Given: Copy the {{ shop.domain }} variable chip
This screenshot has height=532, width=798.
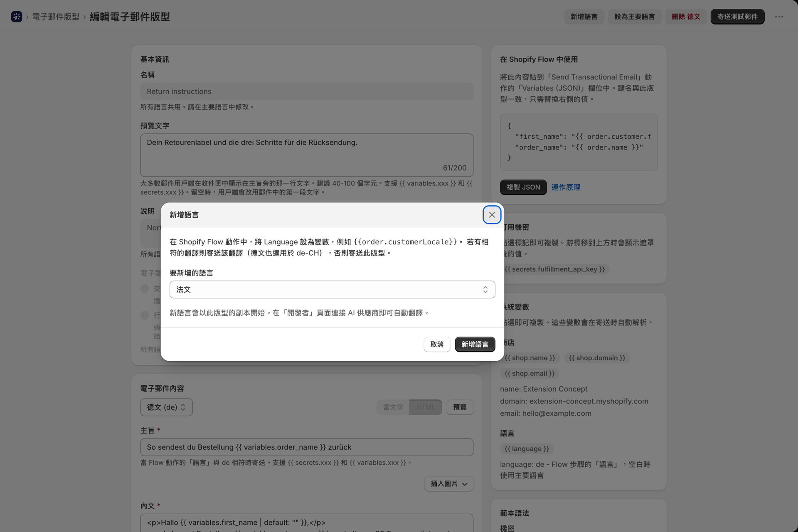Looking at the screenshot, I should pos(596,358).
